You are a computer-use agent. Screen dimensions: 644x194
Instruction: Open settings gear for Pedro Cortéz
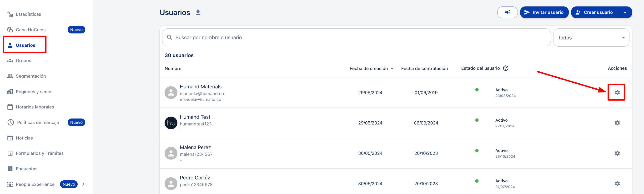click(617, 183)
